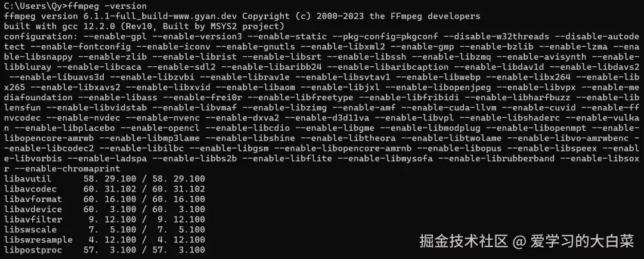Click the word 'configuration:' in output
This screenshot has width=644, height=259.
39,36
